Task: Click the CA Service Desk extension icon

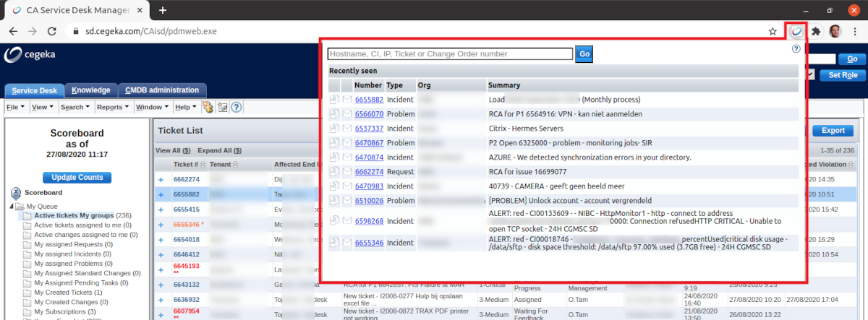Action: pos(796,32)
